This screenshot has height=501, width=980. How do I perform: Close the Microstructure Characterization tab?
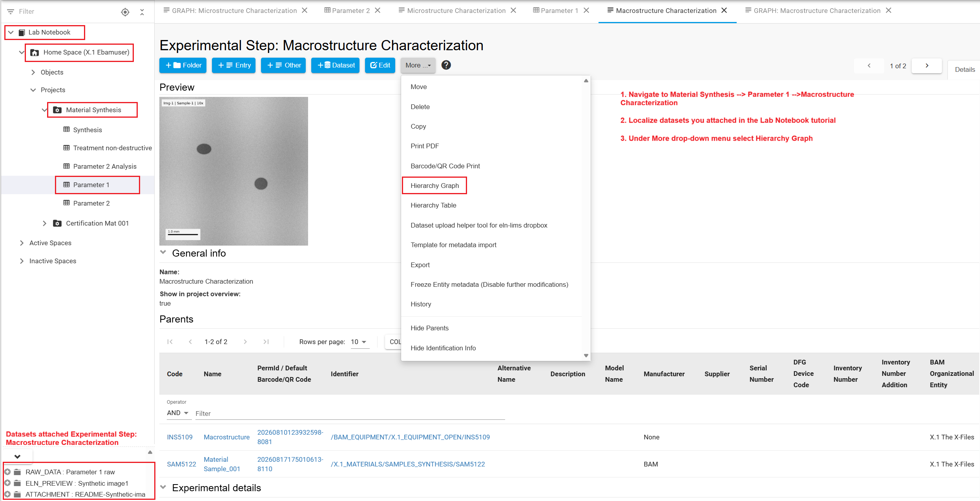coord(513,11)
